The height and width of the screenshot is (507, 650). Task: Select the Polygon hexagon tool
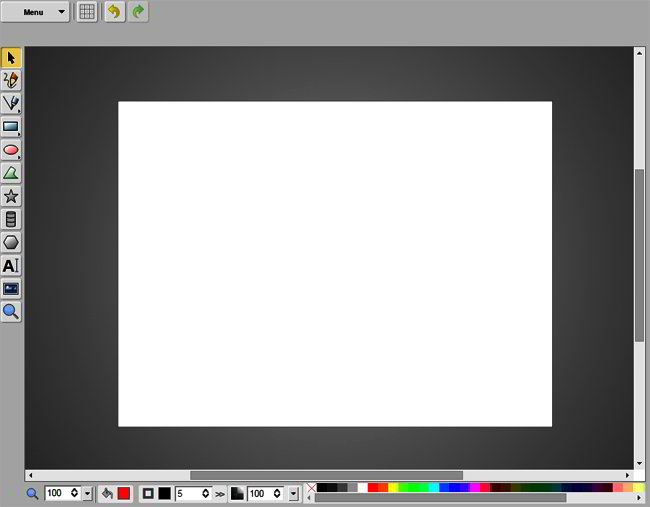11,243
